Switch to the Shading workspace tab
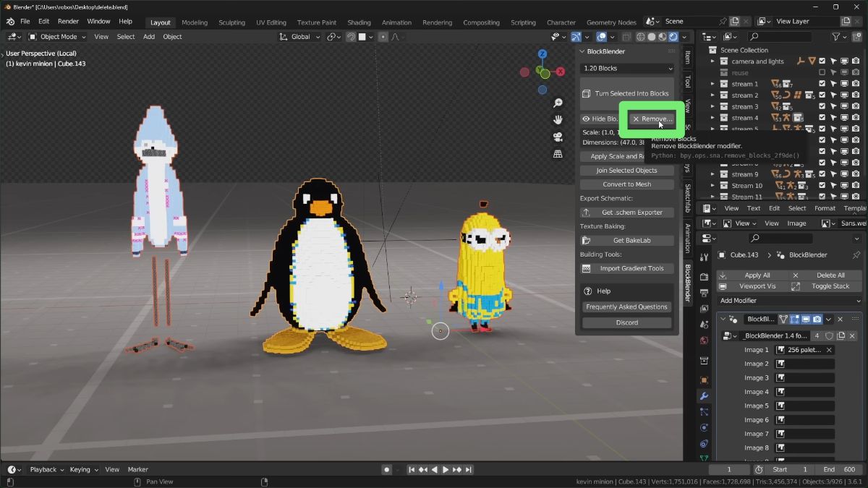The height and width of the screenshot is (488, 868). click(x=359, y=22)
